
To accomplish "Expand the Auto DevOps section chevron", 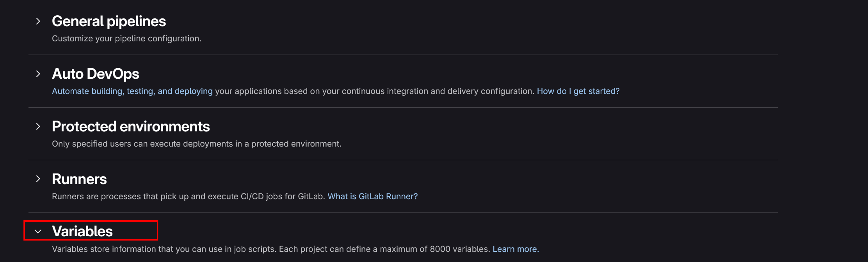I will click(38, 74).
